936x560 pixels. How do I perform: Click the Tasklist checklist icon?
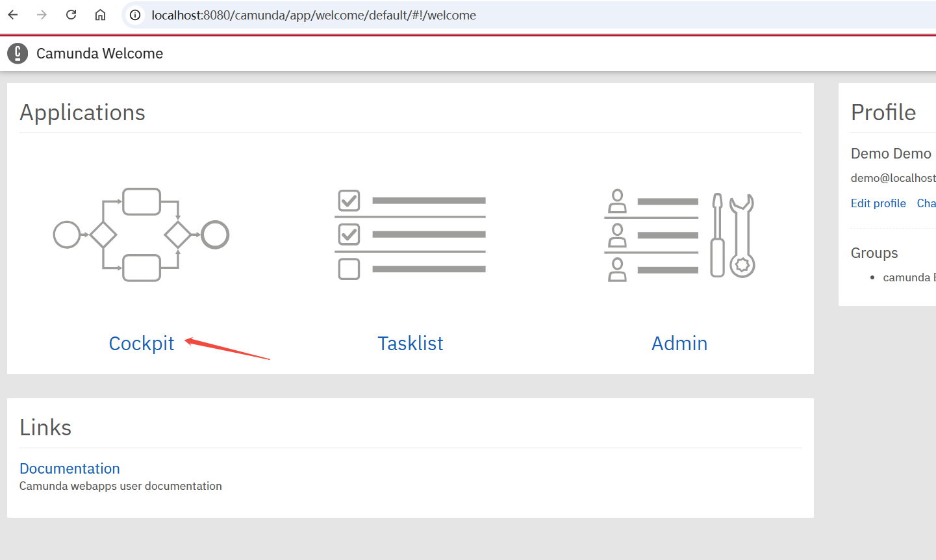411,235
